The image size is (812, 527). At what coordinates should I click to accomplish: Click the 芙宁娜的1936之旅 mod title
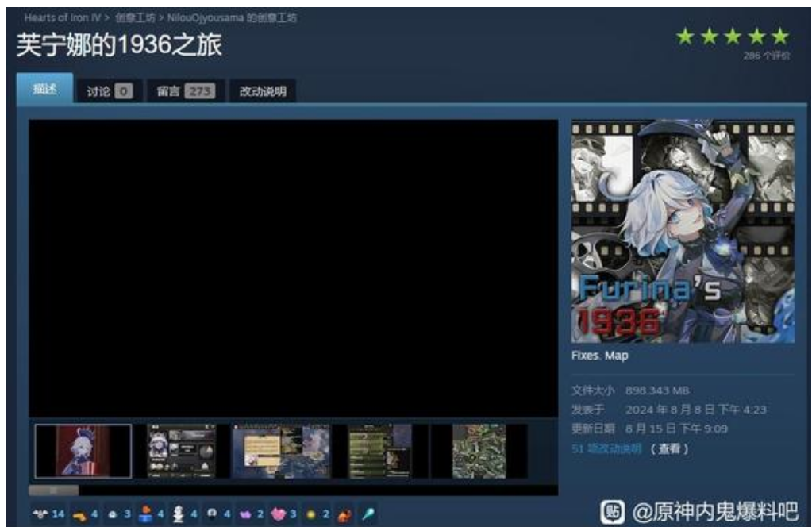pyautogui.click(x=119, y=44)
